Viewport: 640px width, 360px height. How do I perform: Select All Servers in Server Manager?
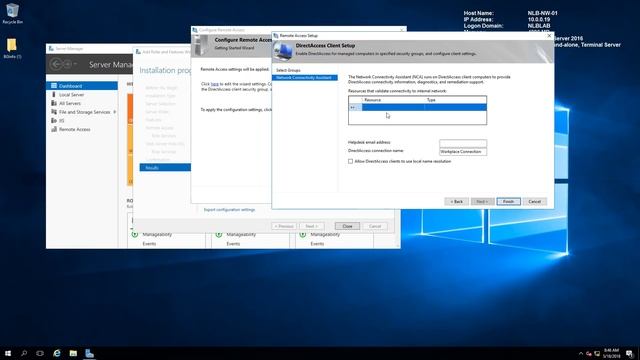(70, 104)
